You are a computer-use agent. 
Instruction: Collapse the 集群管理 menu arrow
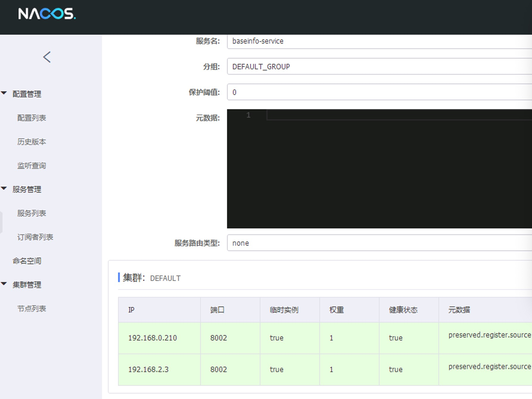pyautogui.click(x=4, y=284)
